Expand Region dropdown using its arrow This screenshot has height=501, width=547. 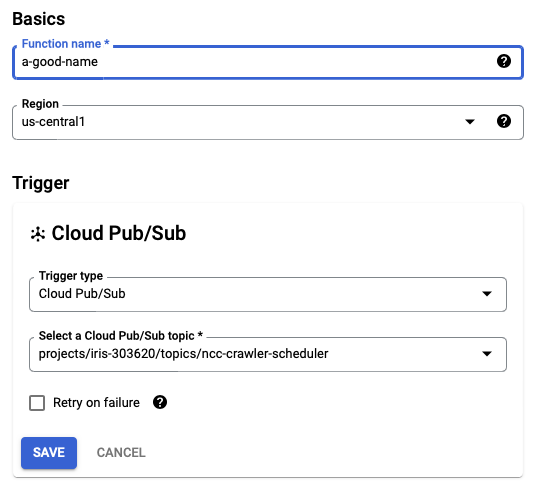tap(470, 122)
